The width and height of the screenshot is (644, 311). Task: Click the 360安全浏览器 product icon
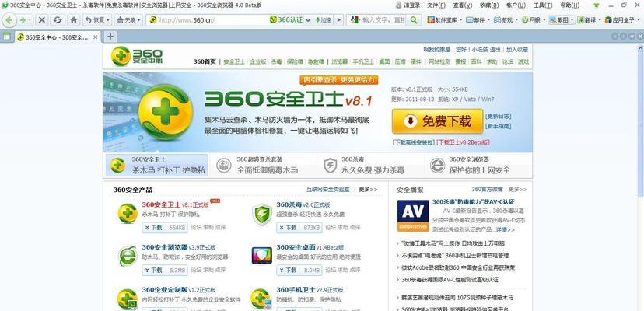coord(128,257)
